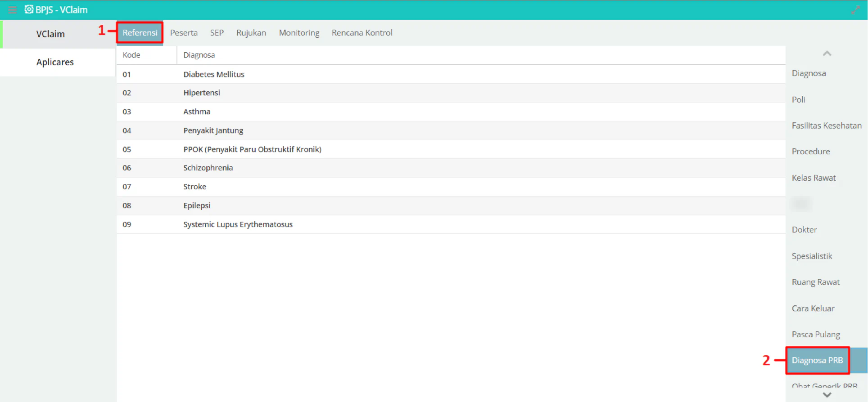Open the Referensi tab

click(140, 33)
